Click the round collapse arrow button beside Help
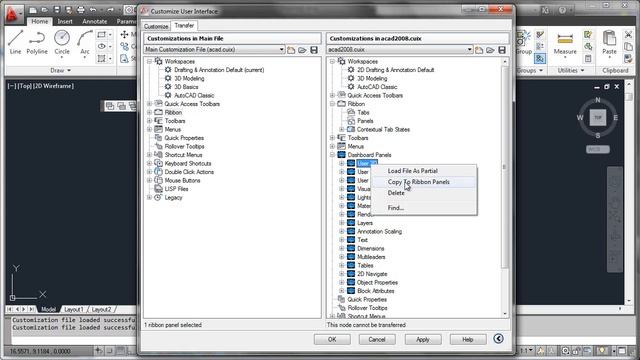Screen dimensions: 640x360 click(498, 339)
